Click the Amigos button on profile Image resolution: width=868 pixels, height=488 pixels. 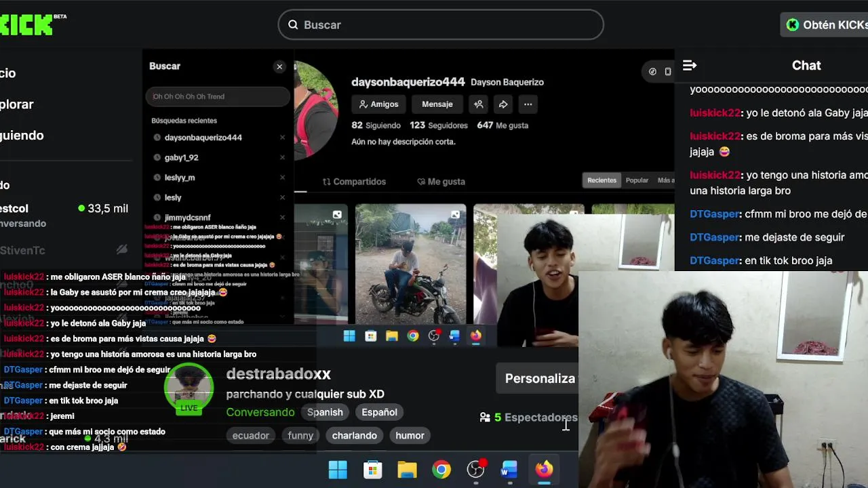point(378,104)
